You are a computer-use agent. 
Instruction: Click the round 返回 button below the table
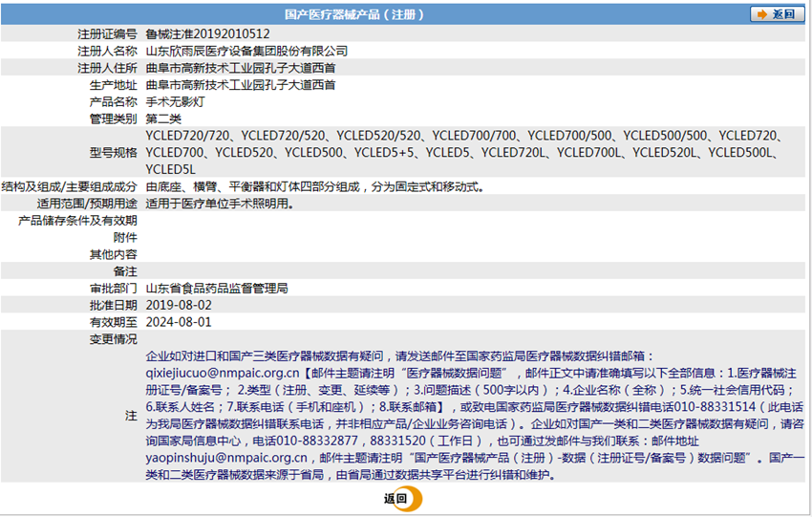pyautogui.click(x=403, y=499)
